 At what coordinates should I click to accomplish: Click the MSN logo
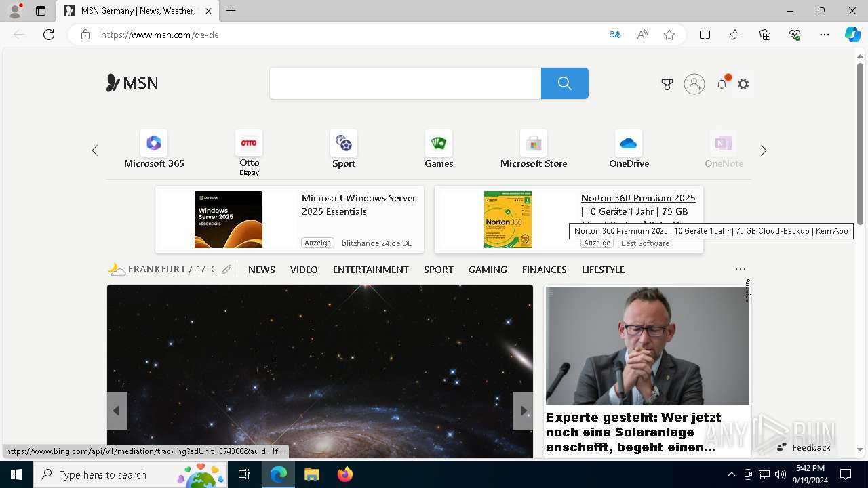(132, 83)
